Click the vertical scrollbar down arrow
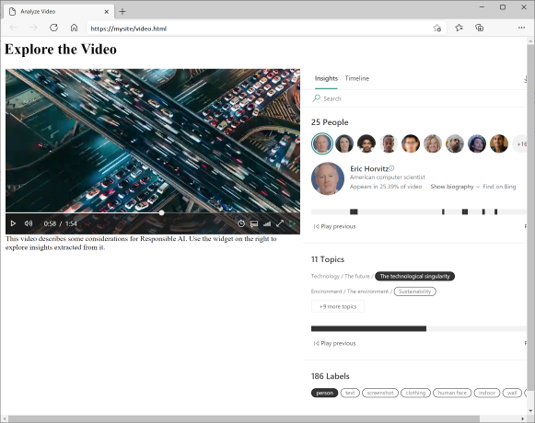This screenshot has height=423, width=535. coord(531,411)
